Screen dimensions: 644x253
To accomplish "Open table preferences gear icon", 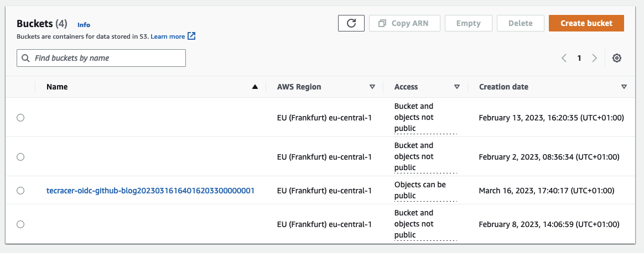I will click(617, 58).
